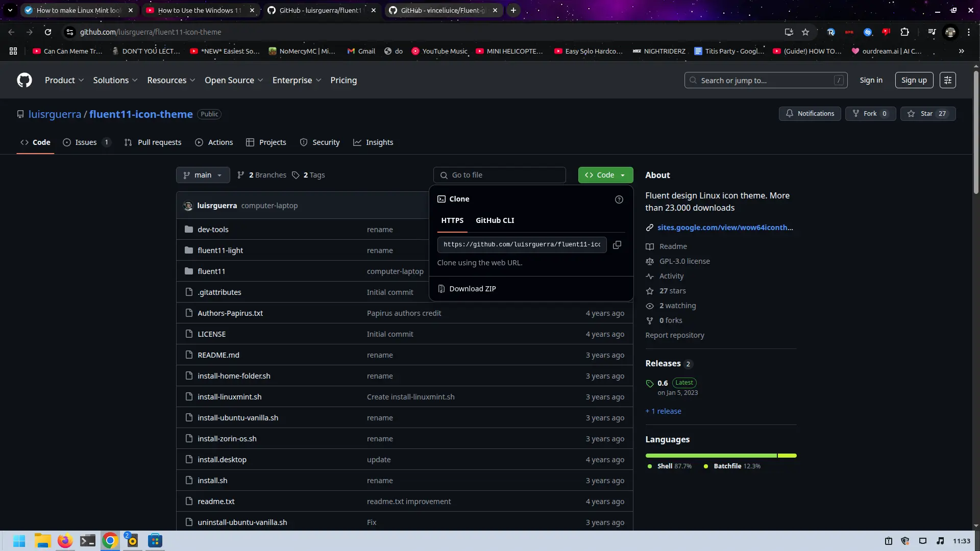The height and width of the screenshot is (551, 980).
Task: Open terminal from the taskbar
Action: [x=87, y=541]
